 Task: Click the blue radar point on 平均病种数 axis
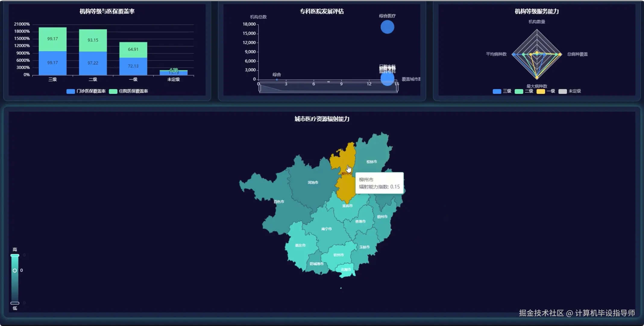[x=514, y=54]
